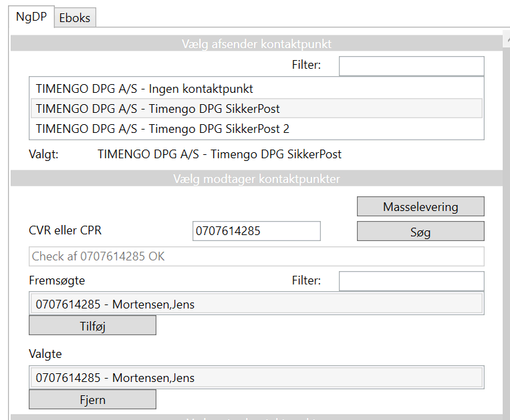510x420 pixels.
Task: Switch to the Eboks tab
Action: point(74,18)
